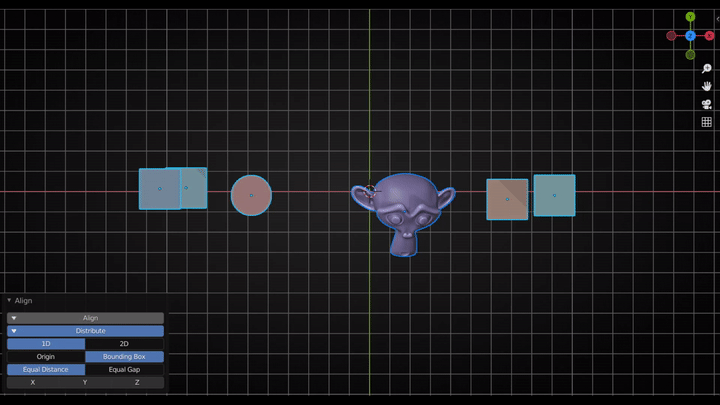The image size is (720, 405).
Task: Click the red X axis gizmo ball
Action: pos(709,36)
